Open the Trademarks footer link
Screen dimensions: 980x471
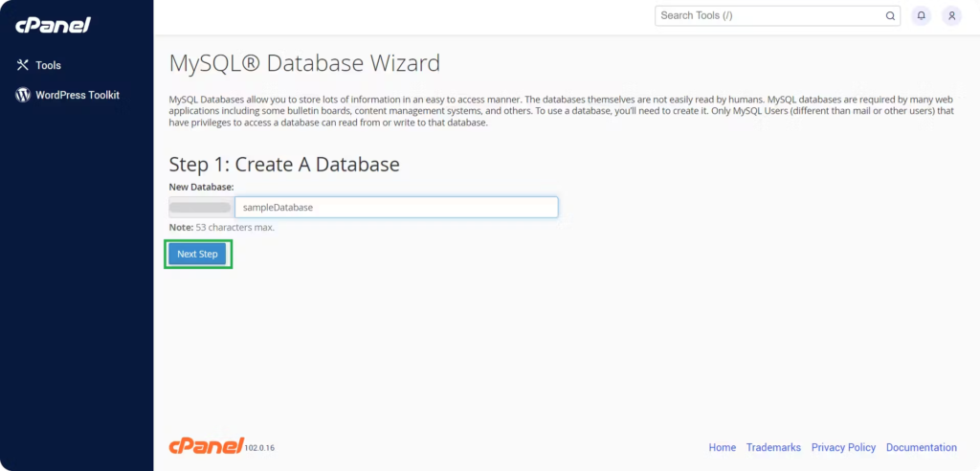point(773,448)
